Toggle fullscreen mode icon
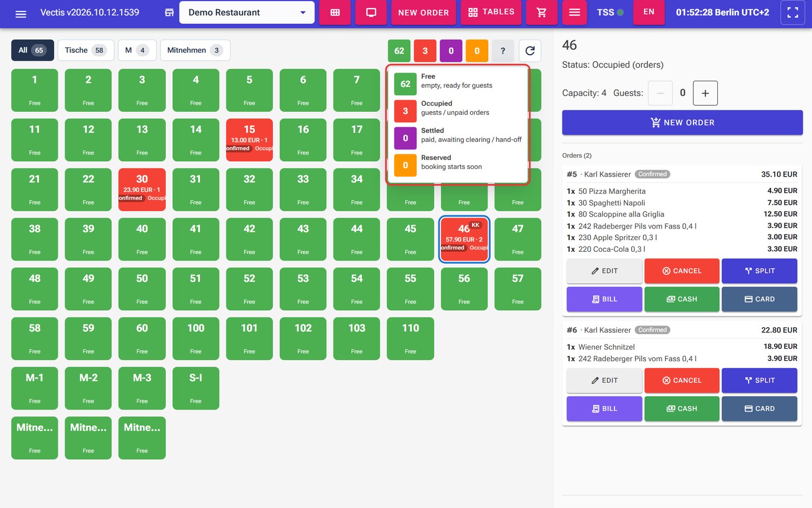 click(793, 12)
